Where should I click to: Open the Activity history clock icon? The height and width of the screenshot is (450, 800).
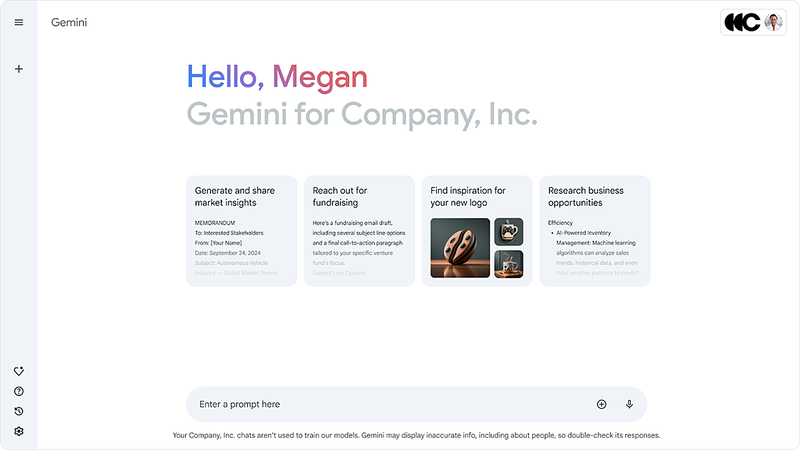tap(19, 411)
